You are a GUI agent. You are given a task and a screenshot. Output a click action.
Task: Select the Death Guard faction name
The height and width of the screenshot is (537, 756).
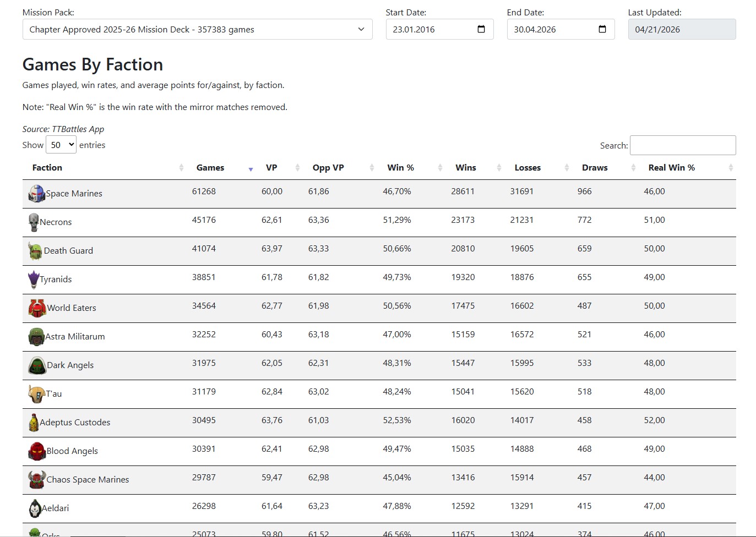(68, 251)
